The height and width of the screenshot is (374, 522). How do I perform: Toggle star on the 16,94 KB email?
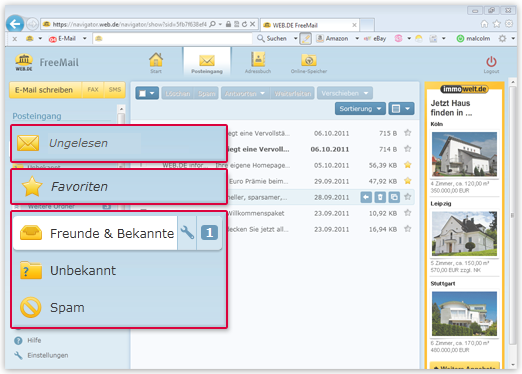408,229
